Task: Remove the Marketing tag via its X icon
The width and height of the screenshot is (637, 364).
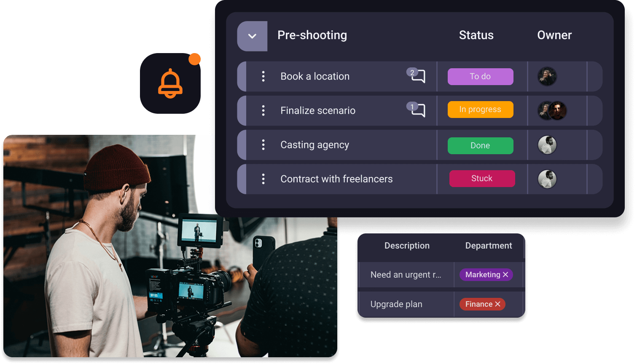Action: point(505,274)
